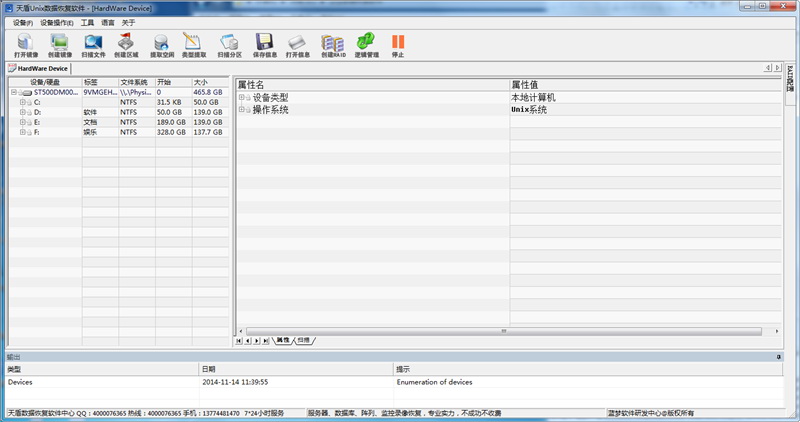The height and width of the screenshot is (422, 800).
Task: Select the HardWare Device document tab
Action: pos(38,68)
